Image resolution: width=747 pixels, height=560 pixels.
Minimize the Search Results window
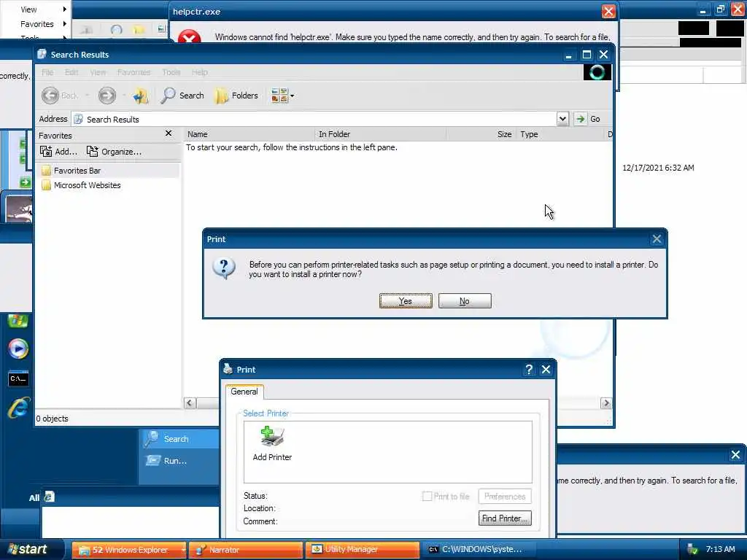pos(568,55)
